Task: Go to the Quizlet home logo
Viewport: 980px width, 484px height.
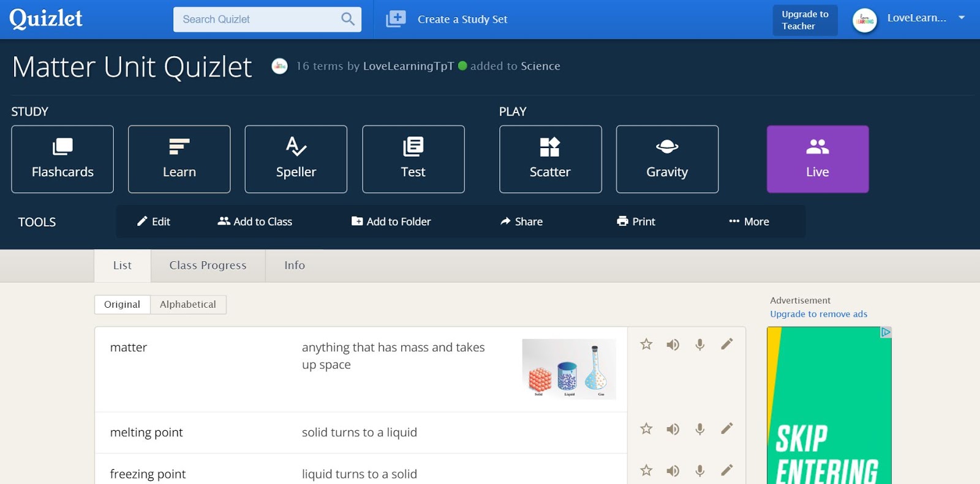Action: pyautogui.click(x=46, y=18)
